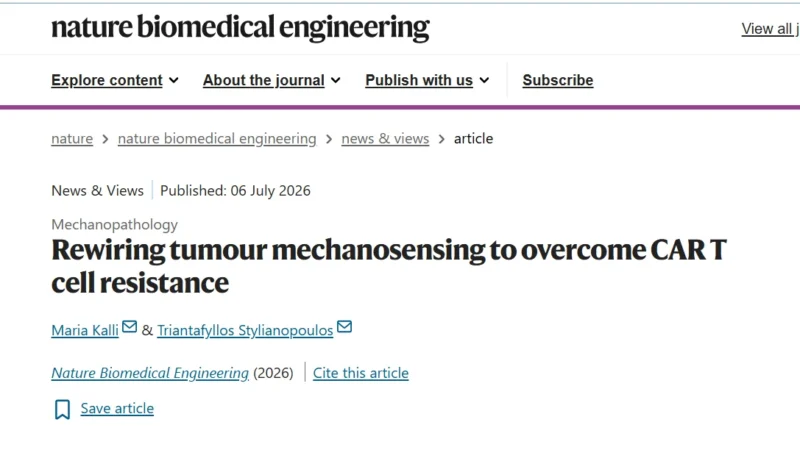
Task: Click the envelope icon after Triantafyllos Stylianopoulos
Action: point(344,327)
